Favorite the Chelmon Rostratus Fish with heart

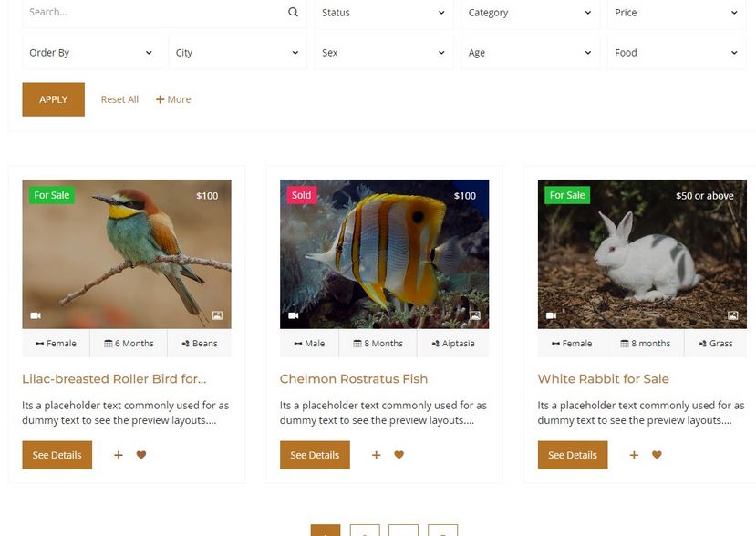pyautogui.click(x=399, y=455)
